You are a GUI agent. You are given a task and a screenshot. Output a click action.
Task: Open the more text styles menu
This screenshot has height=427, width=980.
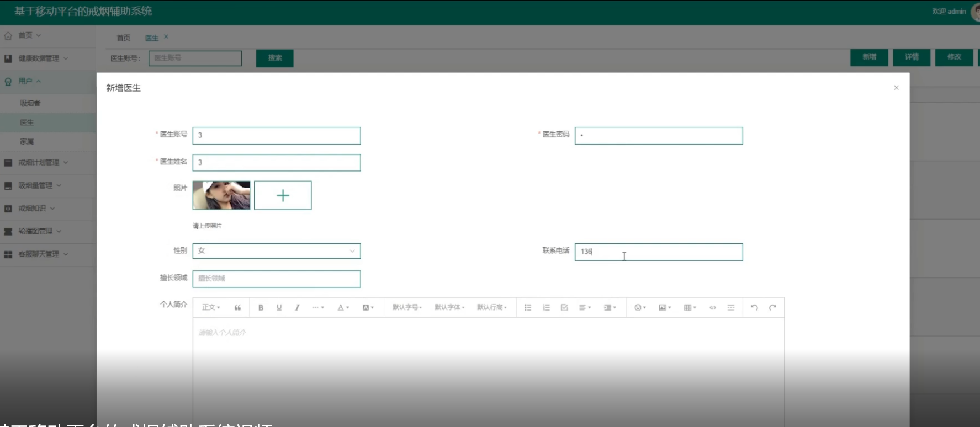[x=318, y=308]
